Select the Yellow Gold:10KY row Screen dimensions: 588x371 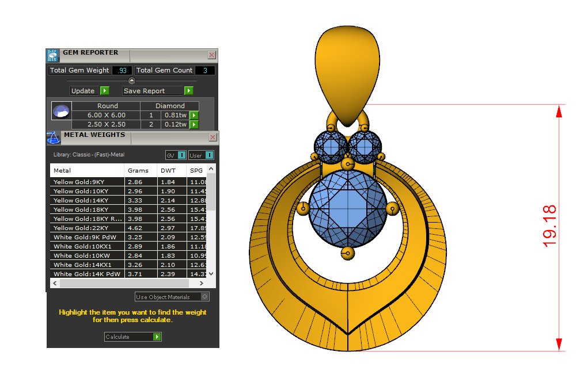click(128, 191)
